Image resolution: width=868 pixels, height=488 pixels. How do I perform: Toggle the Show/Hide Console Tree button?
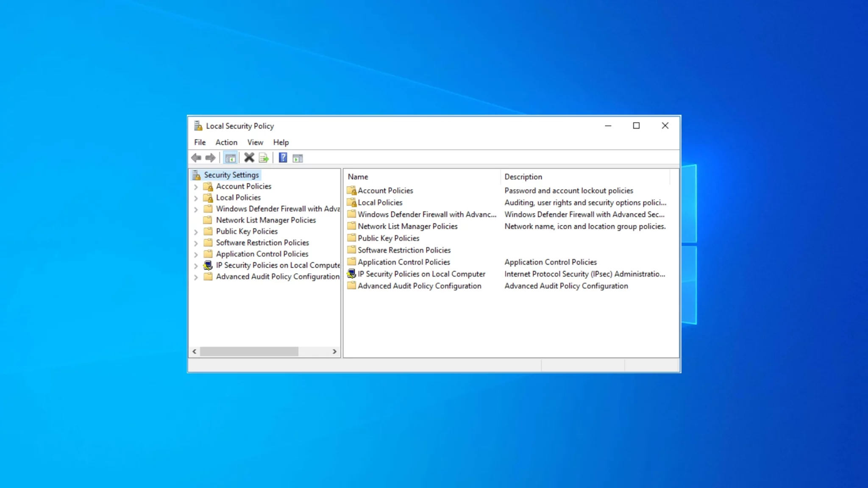tap(230, 158)
